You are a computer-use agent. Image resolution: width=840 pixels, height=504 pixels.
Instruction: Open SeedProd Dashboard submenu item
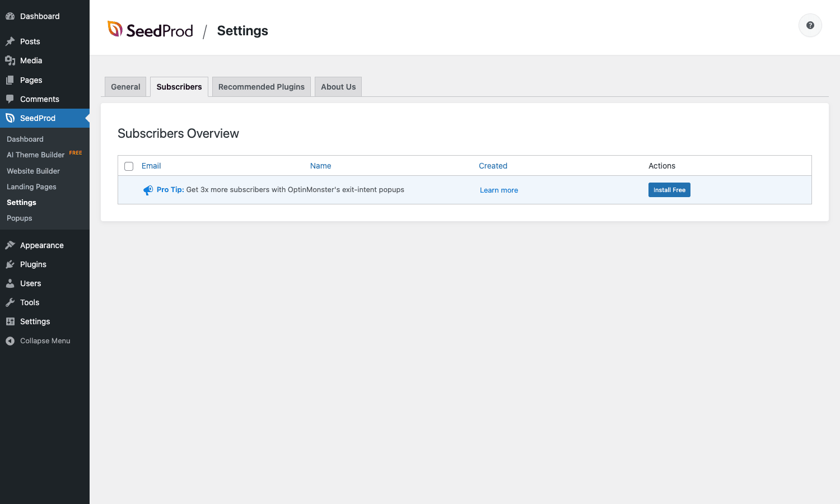[x=25, y=139]
